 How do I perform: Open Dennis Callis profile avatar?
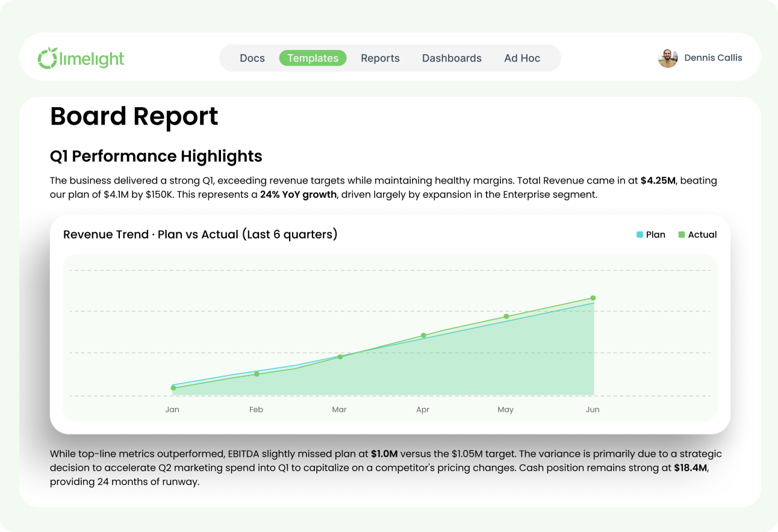(x=668, y=58)
